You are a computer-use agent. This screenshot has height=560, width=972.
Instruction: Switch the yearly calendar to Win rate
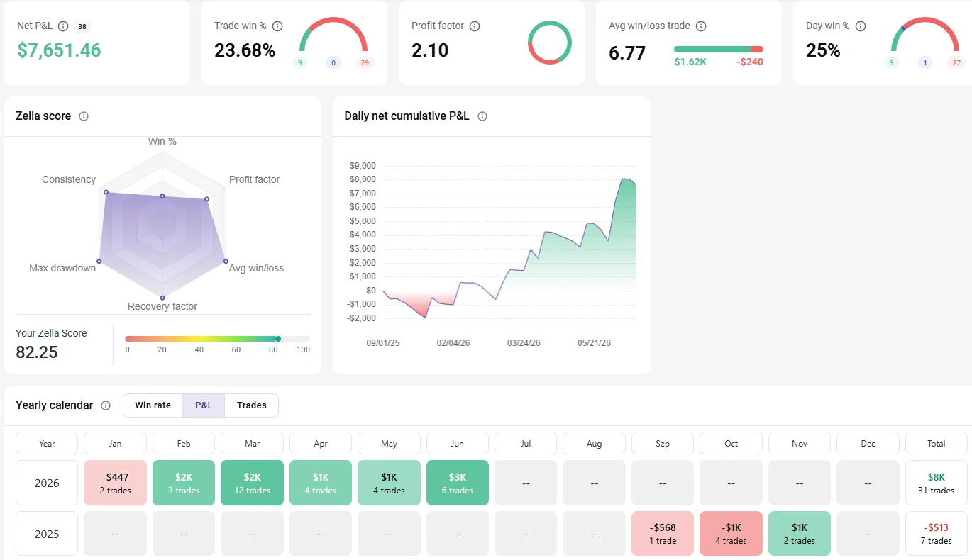point(153,405)
